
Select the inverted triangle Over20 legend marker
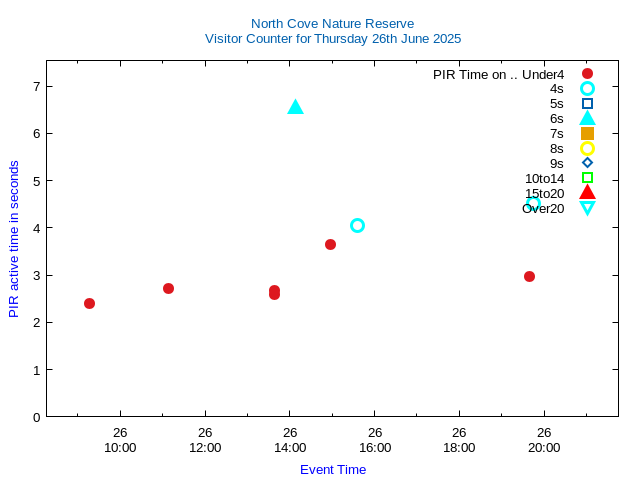coord(587,208)
